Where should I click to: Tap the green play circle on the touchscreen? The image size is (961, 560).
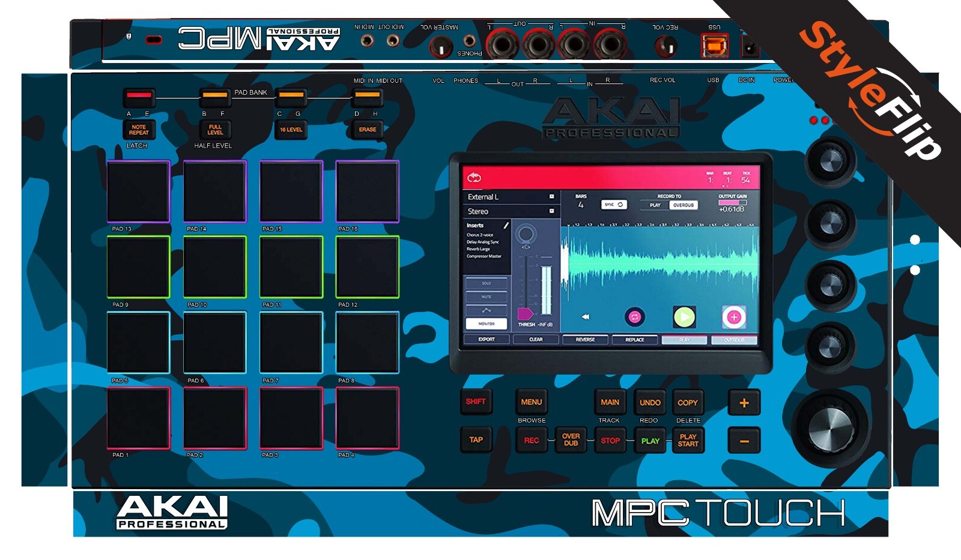(x=684, y=317)
